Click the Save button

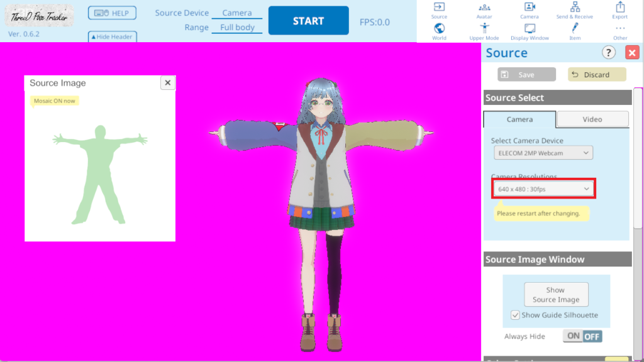coord(526,75)
